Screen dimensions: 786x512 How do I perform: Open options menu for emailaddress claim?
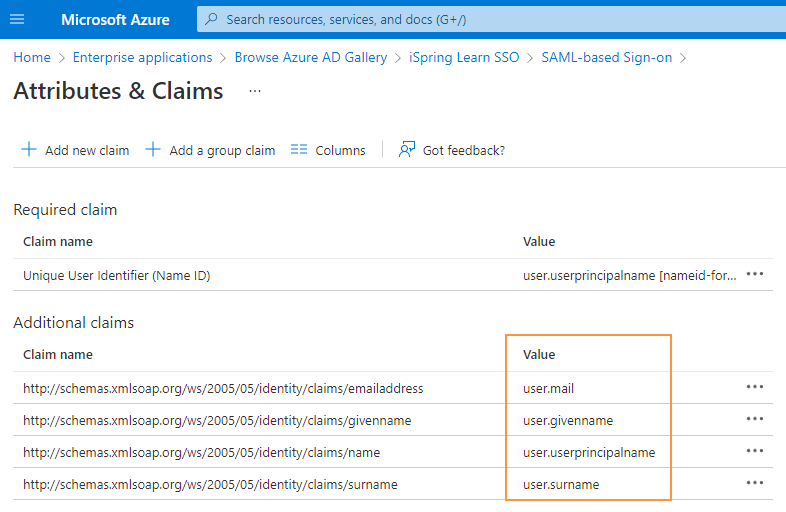click(x=754, y=387)
